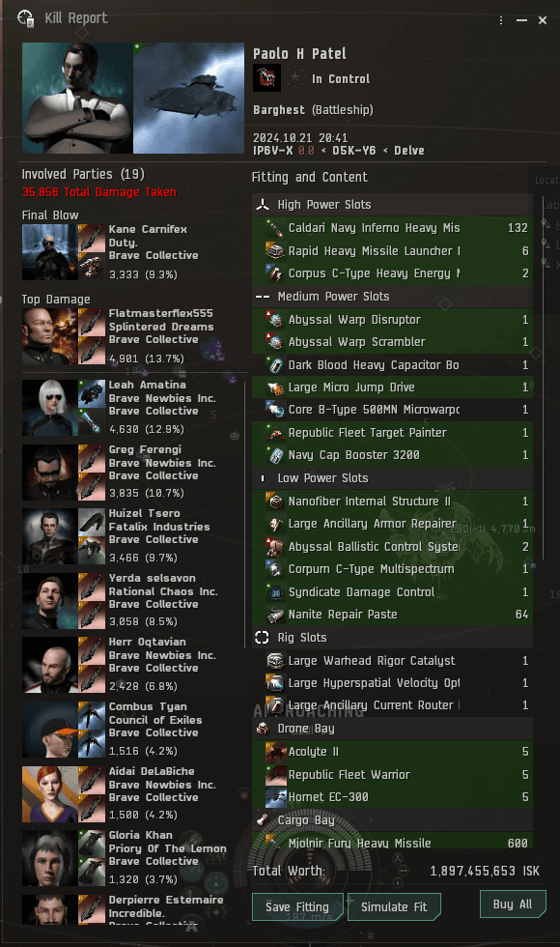Click the Hornet EC-300 drone icon
The height and width of the screenshot is (947, 560).
[276, 796]
